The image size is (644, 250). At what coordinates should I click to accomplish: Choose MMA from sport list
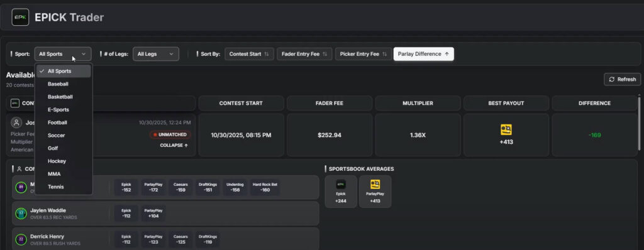64,173
